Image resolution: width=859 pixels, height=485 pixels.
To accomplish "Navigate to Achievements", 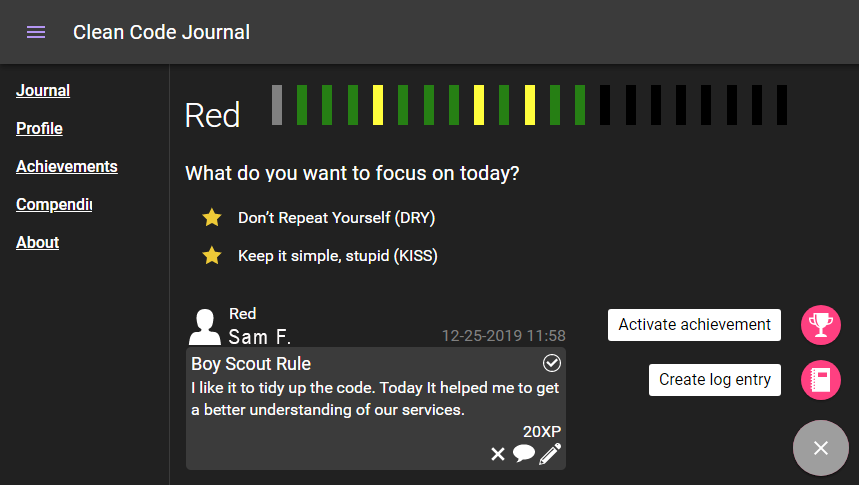I will pyautogui.click(x=67, y=166).
